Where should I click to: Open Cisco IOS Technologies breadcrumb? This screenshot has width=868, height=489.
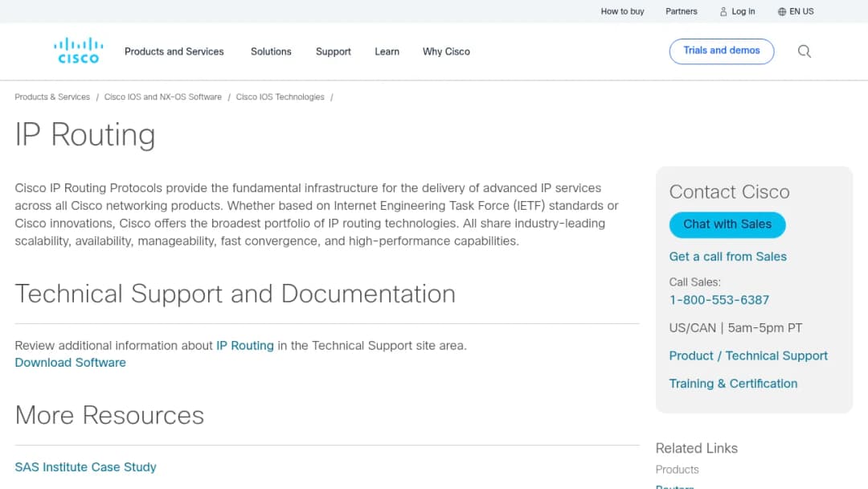tap(280, 97)
